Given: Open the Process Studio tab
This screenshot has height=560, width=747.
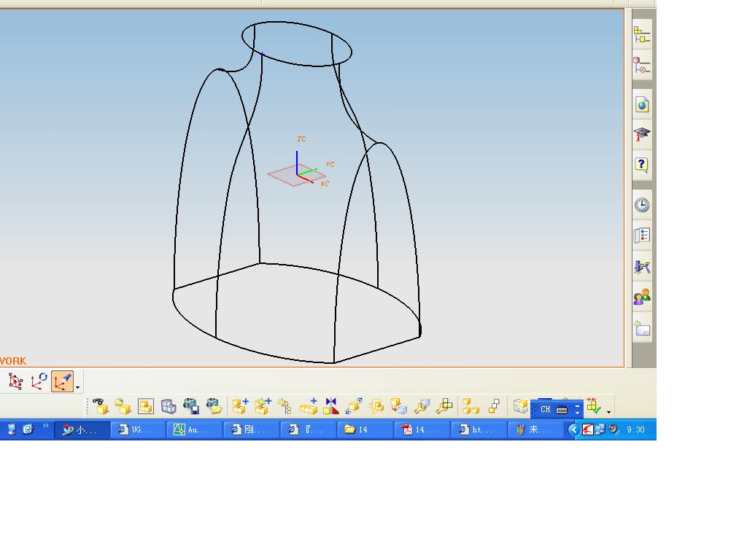Looking at the screenshot, I should coord(642,266).
